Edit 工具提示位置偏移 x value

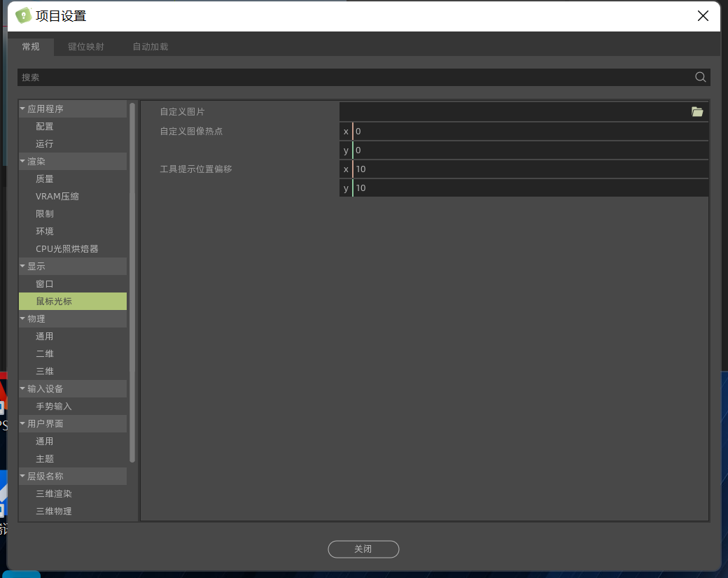pos(530,169)
